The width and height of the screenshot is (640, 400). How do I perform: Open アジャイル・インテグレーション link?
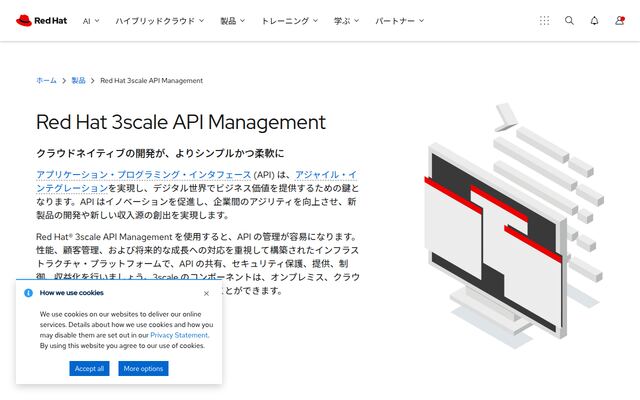(x=326, y=175)
